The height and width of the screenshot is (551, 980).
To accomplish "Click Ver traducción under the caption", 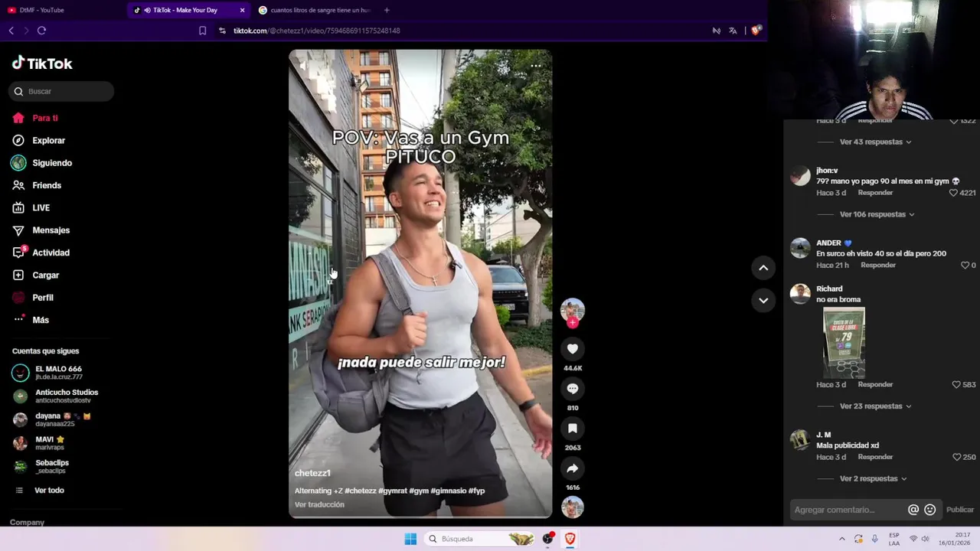I will click(319, 505).
